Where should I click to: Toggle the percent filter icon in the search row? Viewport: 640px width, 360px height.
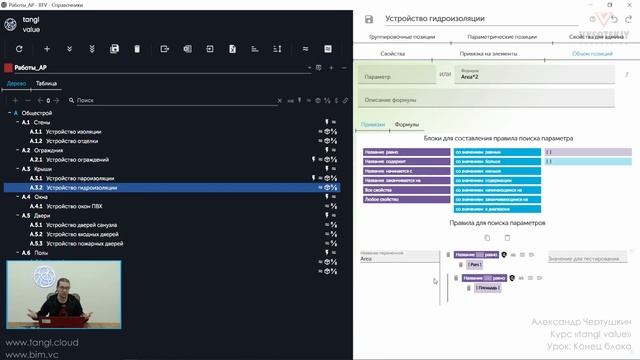click(x=327, y=100)
